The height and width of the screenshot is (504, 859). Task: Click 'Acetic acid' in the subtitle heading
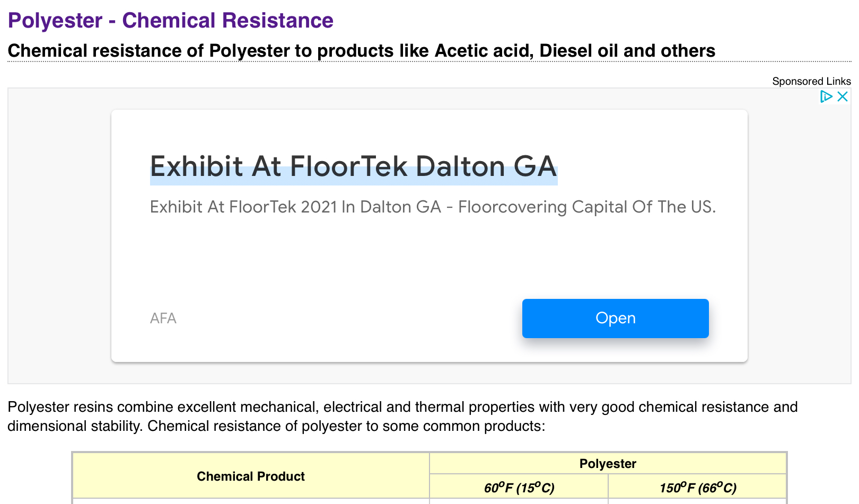pyautogui.click(x=483, y=51)
